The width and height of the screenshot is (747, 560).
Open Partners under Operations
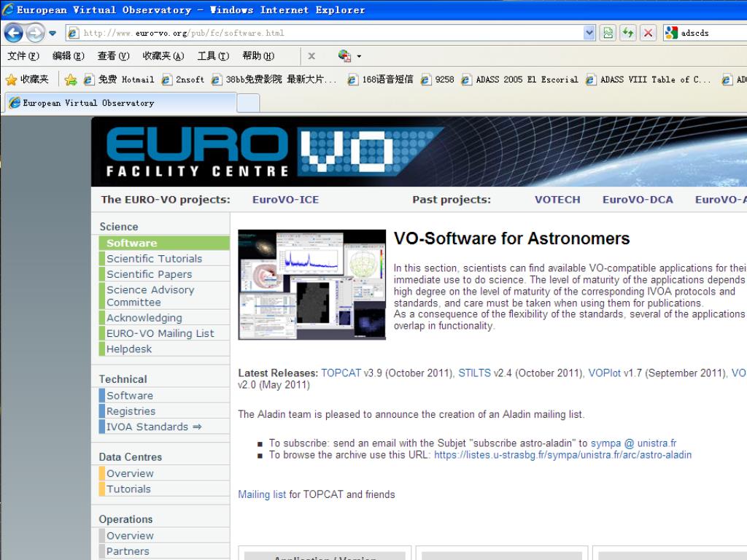click(x=128, y=551)
